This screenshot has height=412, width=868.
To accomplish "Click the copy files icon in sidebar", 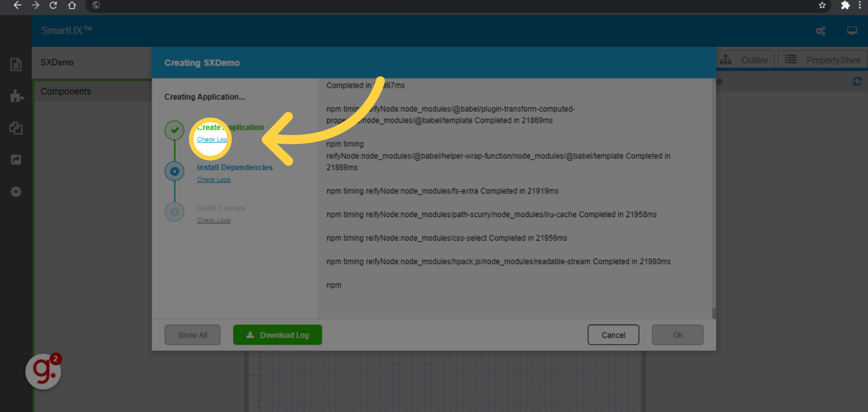I will (x=16, y=128).
